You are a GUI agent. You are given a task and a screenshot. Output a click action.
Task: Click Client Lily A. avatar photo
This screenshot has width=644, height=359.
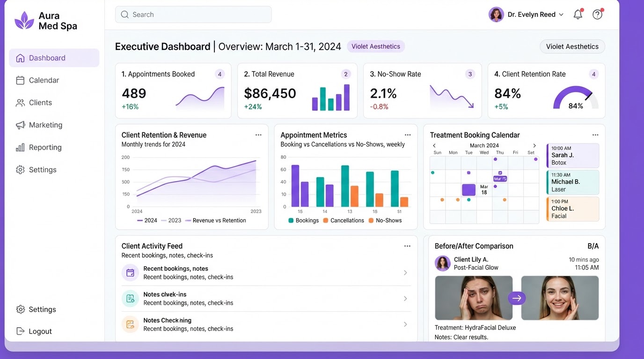[442, 263]
